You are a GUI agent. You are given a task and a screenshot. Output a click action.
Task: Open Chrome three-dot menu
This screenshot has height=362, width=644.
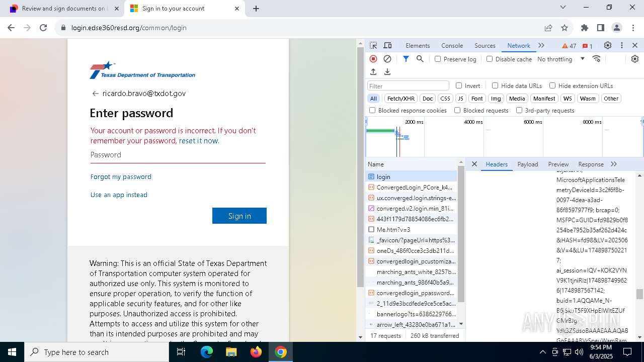pos(632,28)
